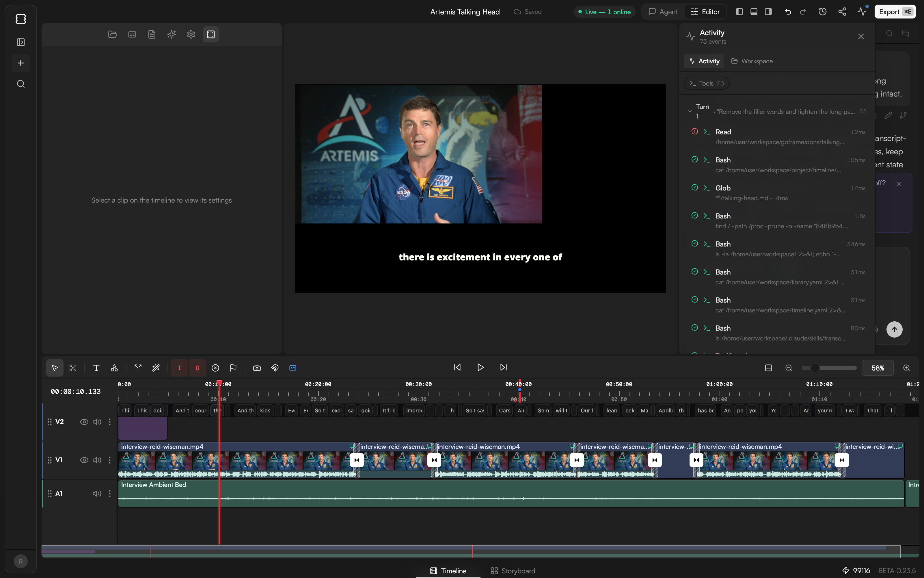
Task: Redo the last undone action
Action: point(803,12)
